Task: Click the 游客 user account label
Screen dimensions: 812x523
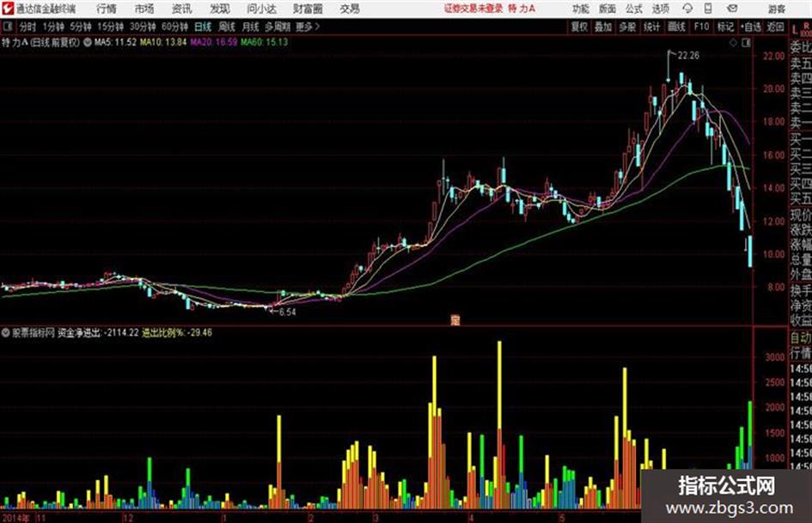Action: point(776,9)
